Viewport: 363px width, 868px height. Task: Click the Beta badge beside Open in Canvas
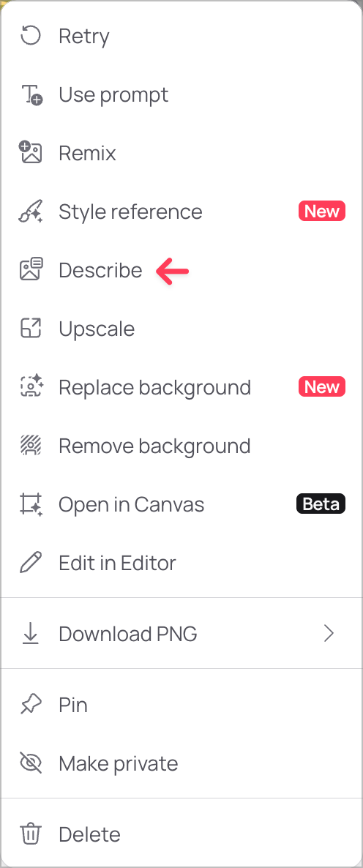(x=321, y=504)
